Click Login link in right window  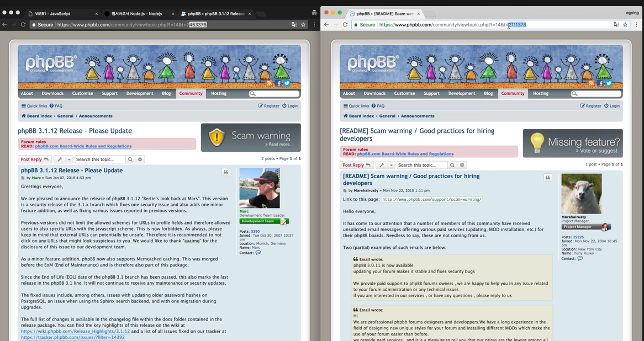point(612,106)
